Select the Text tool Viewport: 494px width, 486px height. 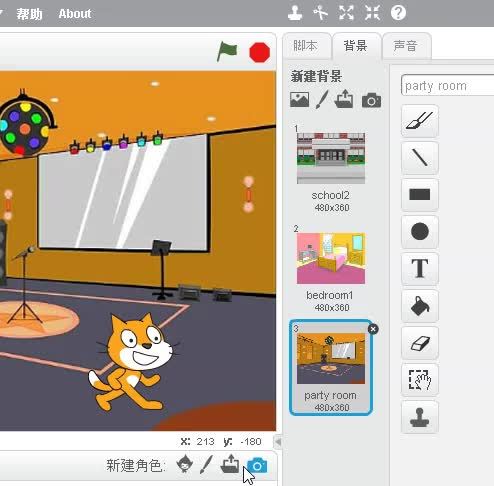420,269
